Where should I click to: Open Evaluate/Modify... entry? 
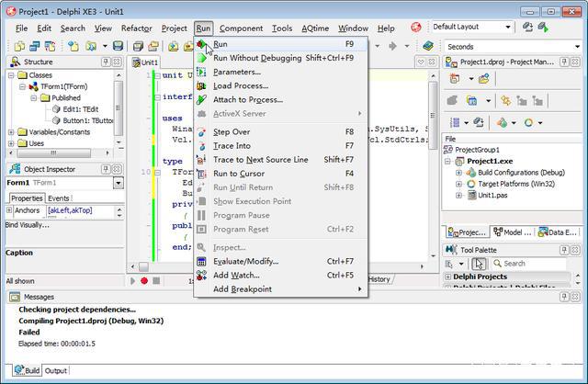280,261
